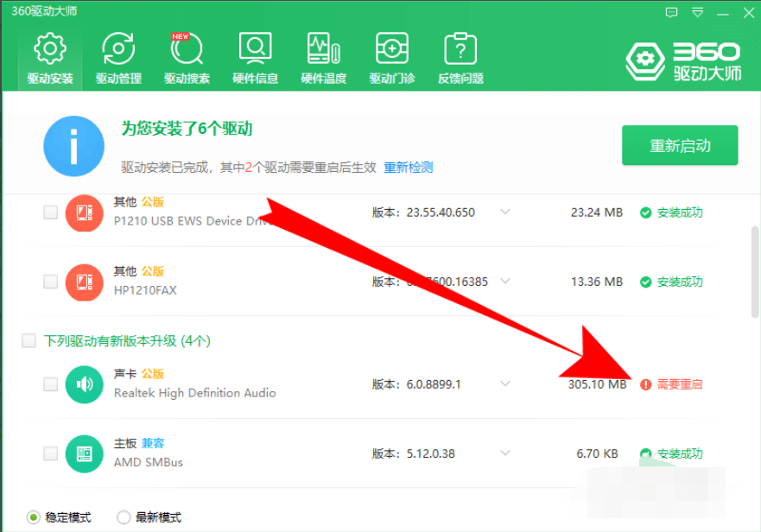Click the Realtek sound card speaker icon
The height and width of the screenshot is (532, 761).
point(84,384)
